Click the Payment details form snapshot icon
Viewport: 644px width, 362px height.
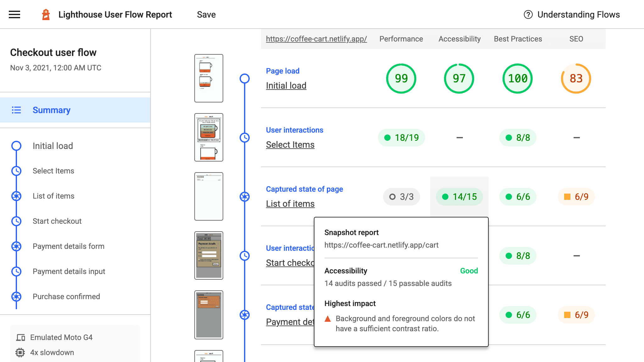click(17, 246)
